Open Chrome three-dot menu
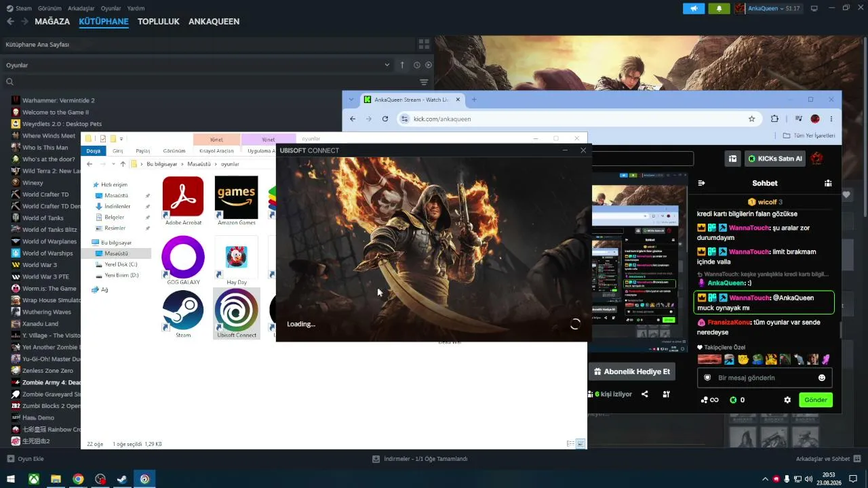This screenshot has height=488, width=868. pyautogui.click(x=831, y=119)
